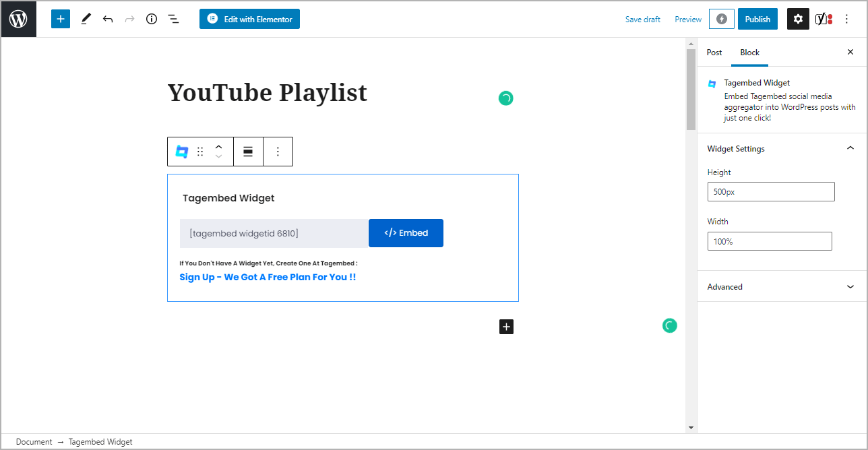Click the AMP lightning bolt icon
Screen dimensions: 868x450
click(x=722, y=19)
